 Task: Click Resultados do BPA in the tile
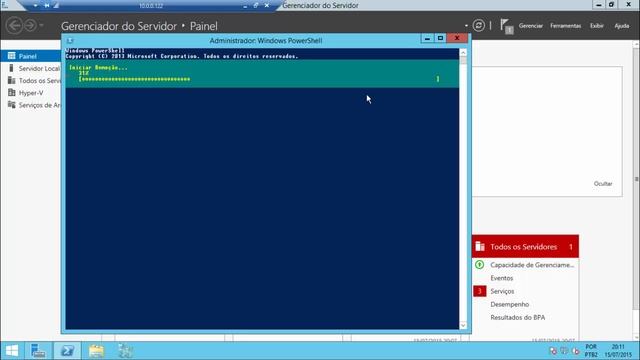tap(518, 317)
